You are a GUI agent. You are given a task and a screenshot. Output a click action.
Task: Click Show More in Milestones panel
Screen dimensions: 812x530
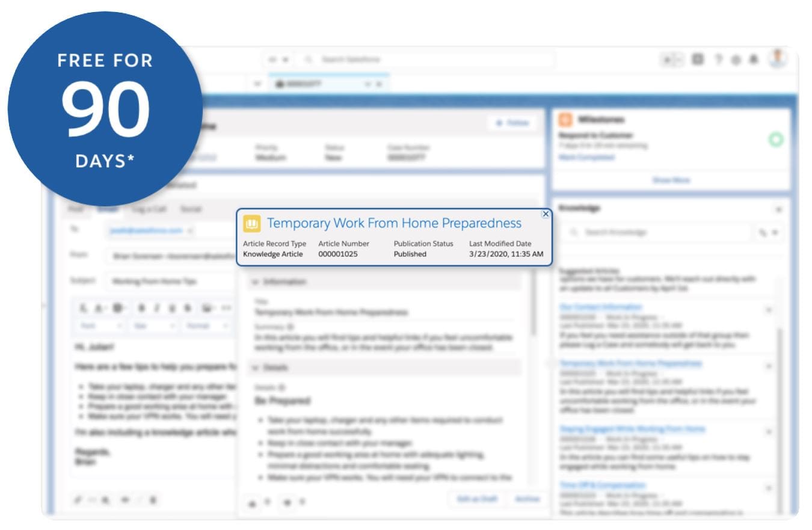[671, 180]
